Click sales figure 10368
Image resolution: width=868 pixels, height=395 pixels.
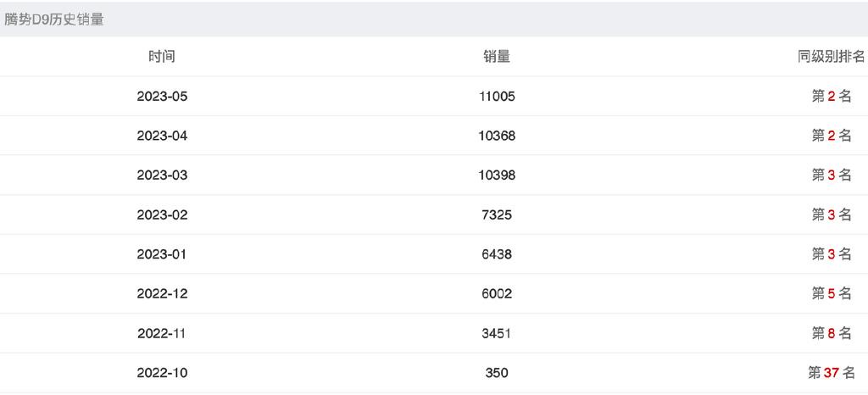(x=497, y=136)
